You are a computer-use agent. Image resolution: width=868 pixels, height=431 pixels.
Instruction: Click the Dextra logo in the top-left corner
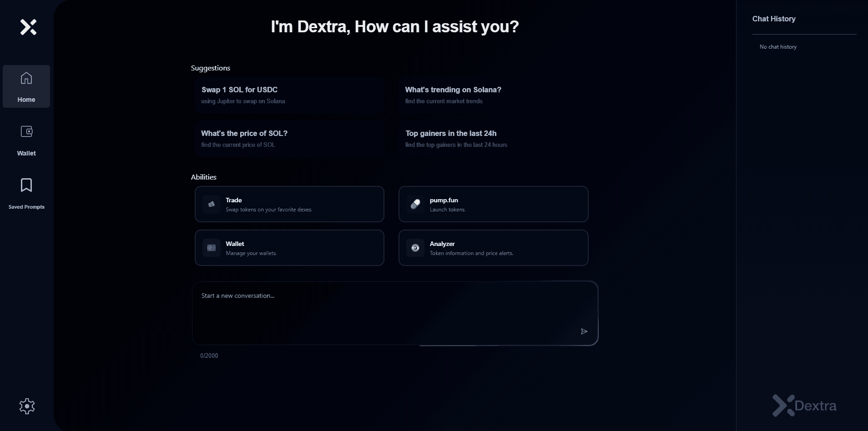pyautogui.click(x=28, y=27)
